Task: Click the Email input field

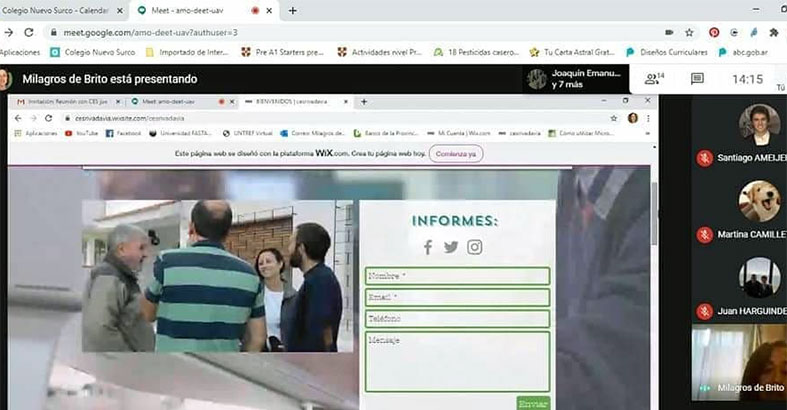Action: 457,298
